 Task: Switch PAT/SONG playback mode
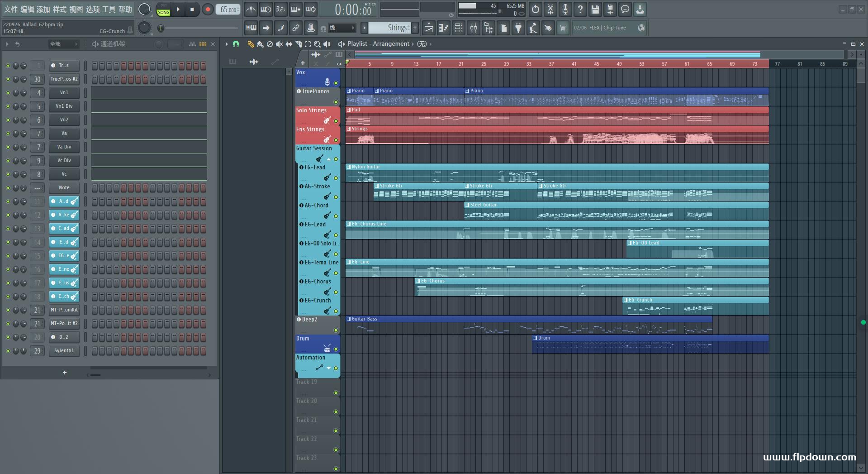163,10
